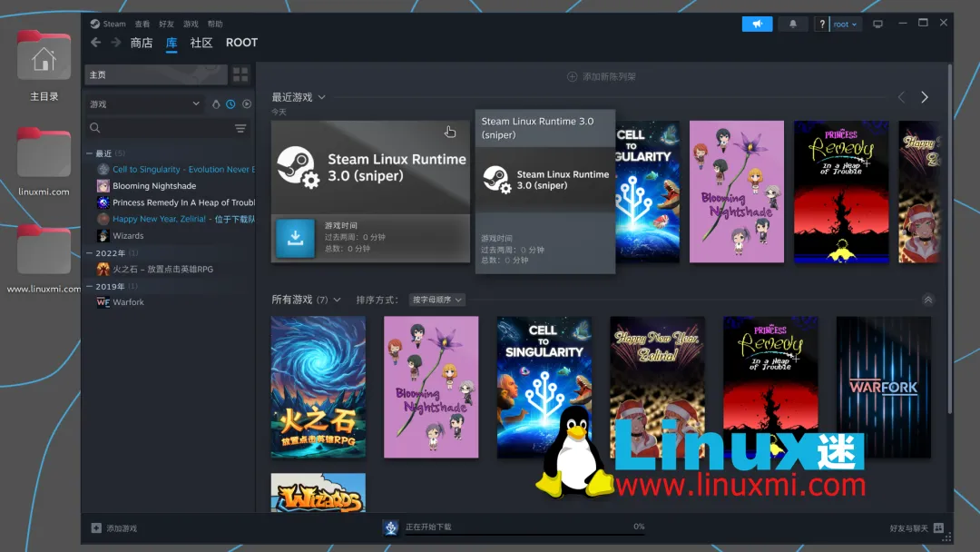Show next recent games with right arrow
The width and height of the screenshot is (980, 552).
(x=925, y=97)
